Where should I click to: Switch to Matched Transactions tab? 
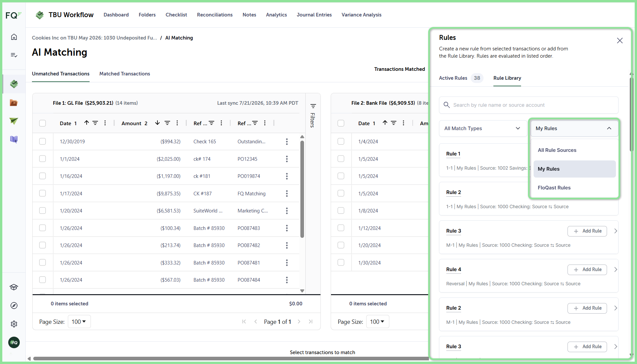click(125, 74)
